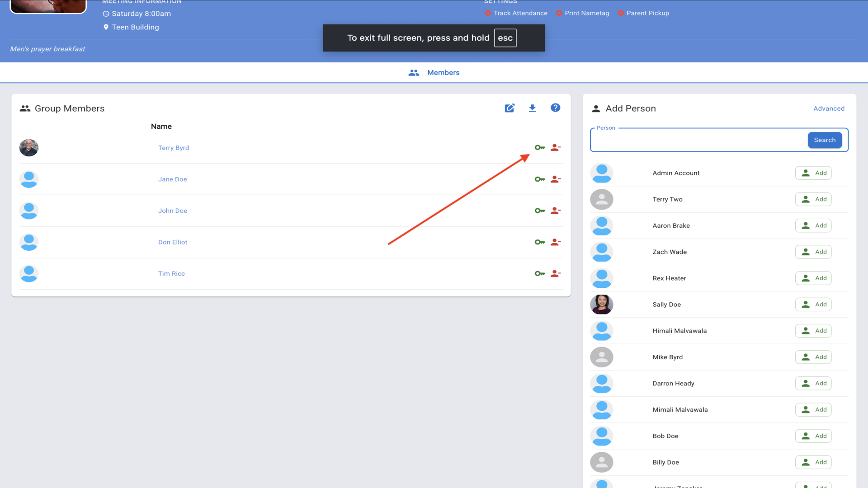
Task: Toggle the Parent Pickup setting
Action: point(643,13)
